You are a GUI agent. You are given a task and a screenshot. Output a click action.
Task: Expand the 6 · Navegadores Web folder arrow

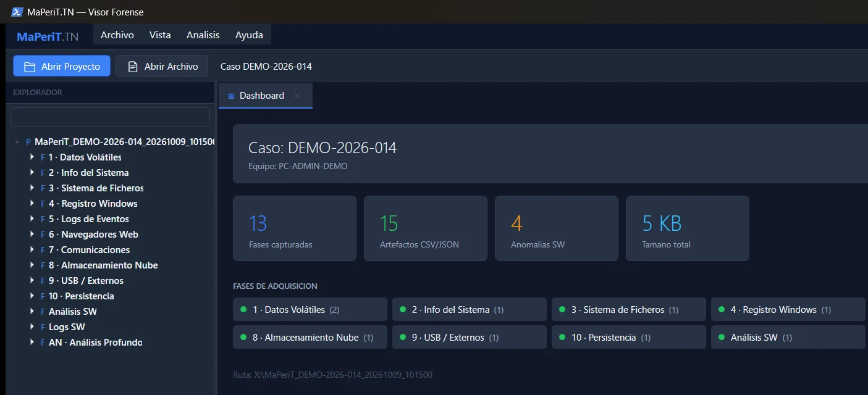pos(32,234)
